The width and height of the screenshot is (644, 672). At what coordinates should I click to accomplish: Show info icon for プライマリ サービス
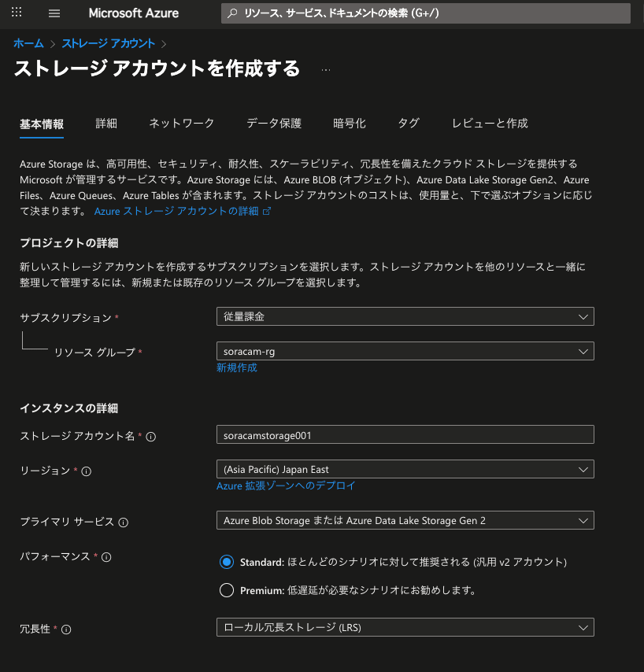tap(123, 522)
